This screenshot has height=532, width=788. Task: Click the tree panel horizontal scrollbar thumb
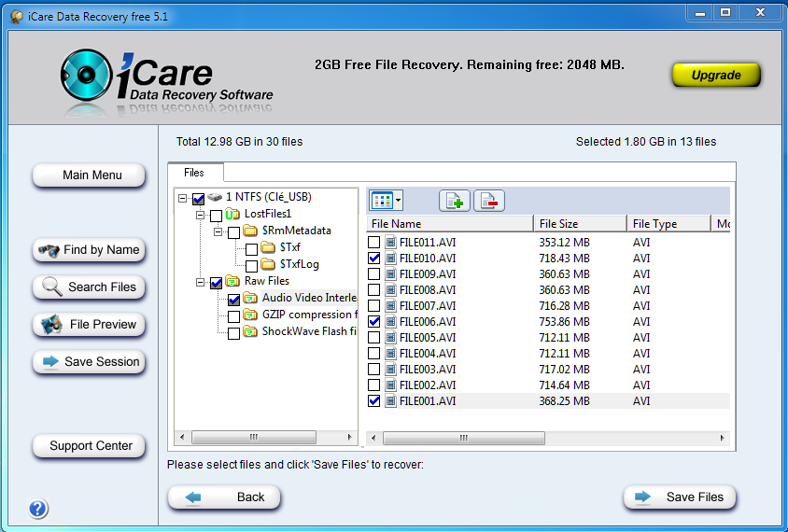254,437
